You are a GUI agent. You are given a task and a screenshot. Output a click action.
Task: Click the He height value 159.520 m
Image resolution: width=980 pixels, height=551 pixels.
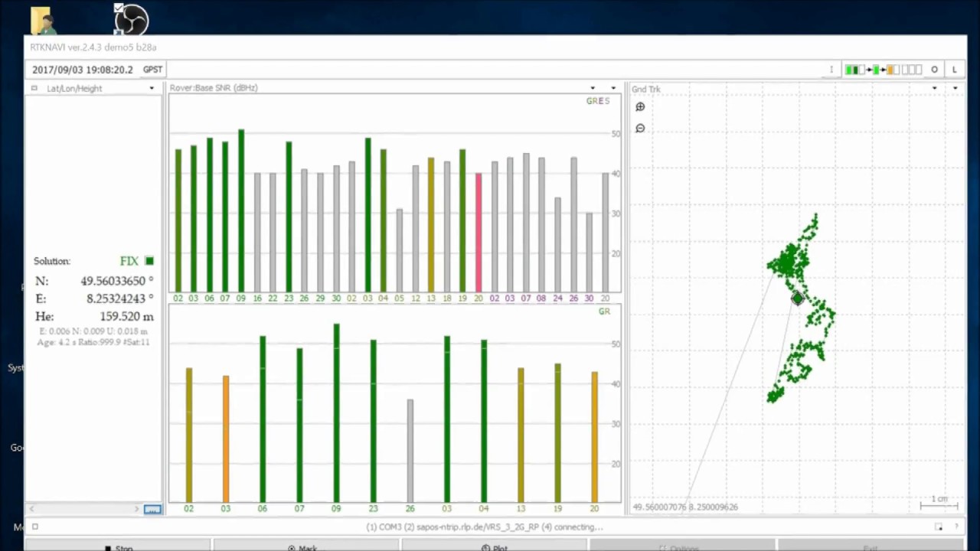(x=126, y=316)
